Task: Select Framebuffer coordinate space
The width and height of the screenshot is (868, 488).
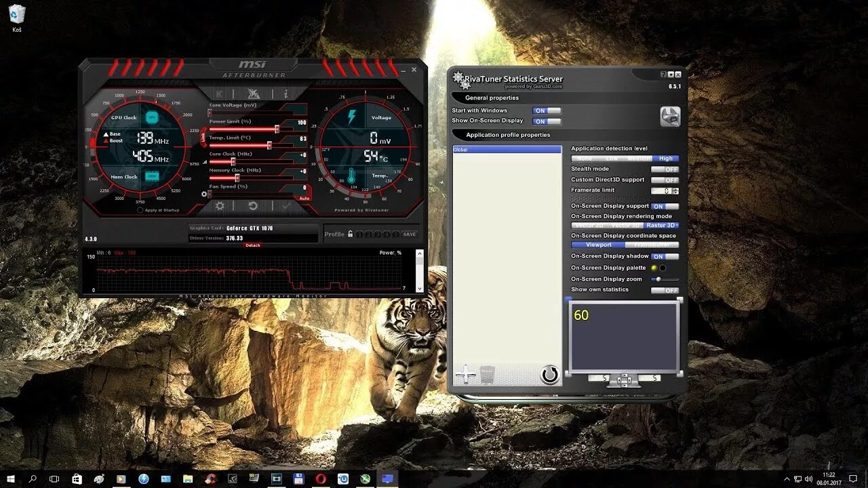Action: coord(652,245)
